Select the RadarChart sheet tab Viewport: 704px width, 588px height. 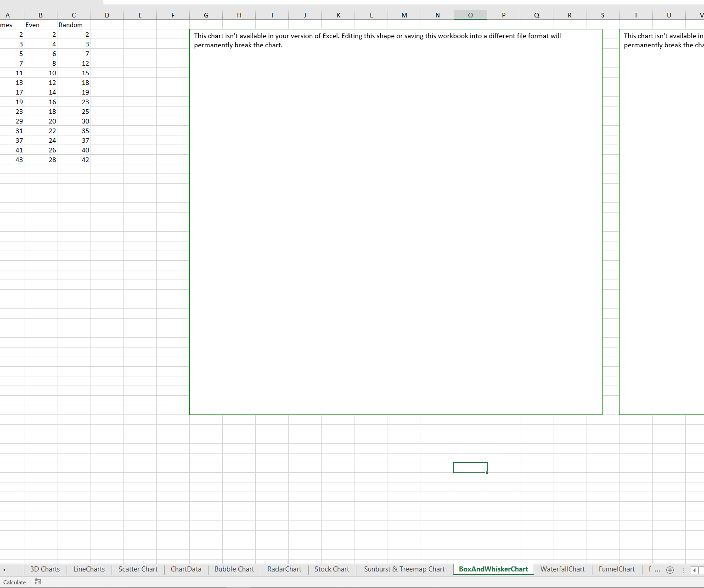coord(284,569)
